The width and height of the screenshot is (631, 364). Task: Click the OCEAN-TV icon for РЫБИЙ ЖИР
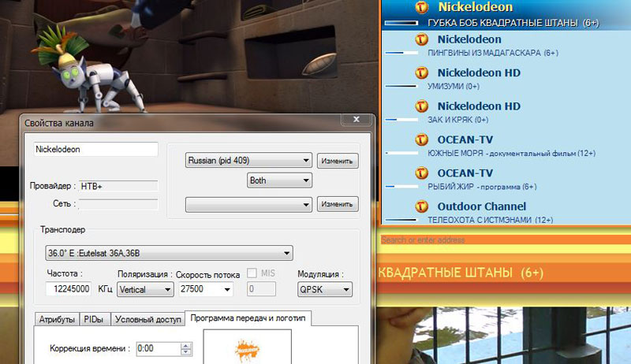422,173
